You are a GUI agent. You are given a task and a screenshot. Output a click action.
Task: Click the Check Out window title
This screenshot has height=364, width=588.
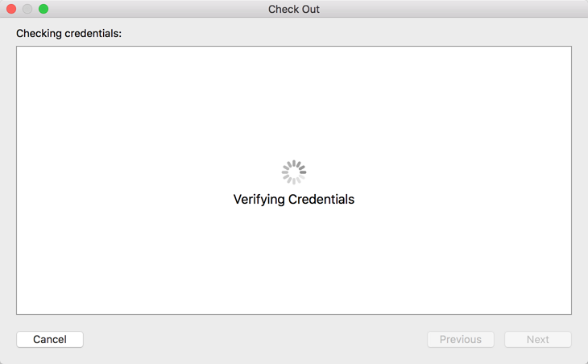tap(294, 9)
